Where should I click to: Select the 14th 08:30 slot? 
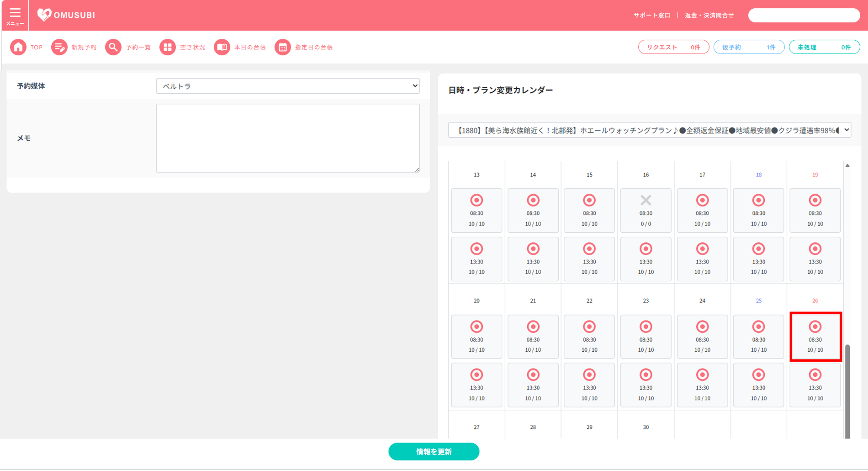point(533,210)
